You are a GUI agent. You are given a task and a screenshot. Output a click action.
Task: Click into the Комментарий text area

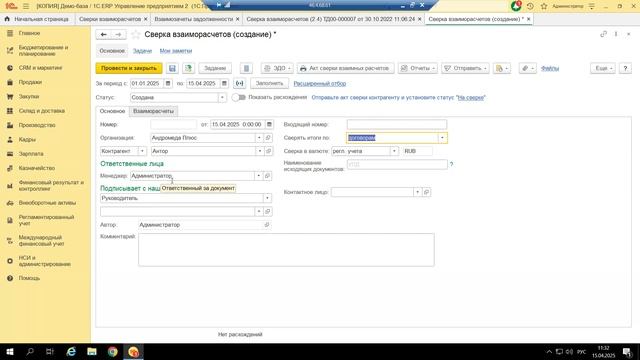click(286, 250)
